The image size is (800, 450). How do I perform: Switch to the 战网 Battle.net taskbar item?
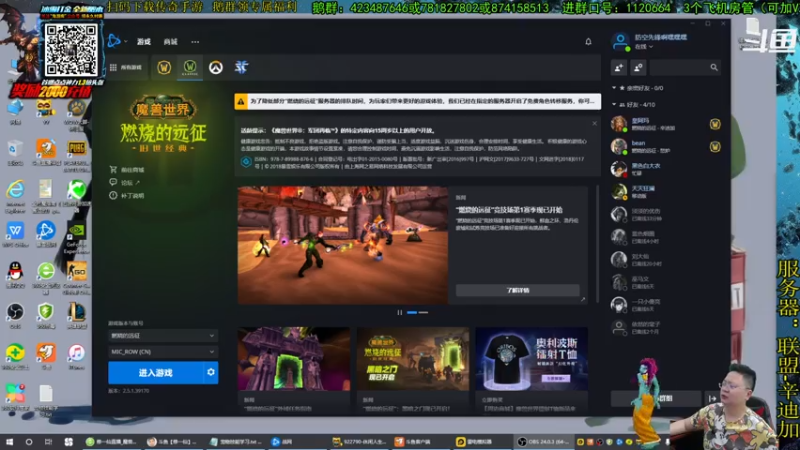[x=283, y=442]
